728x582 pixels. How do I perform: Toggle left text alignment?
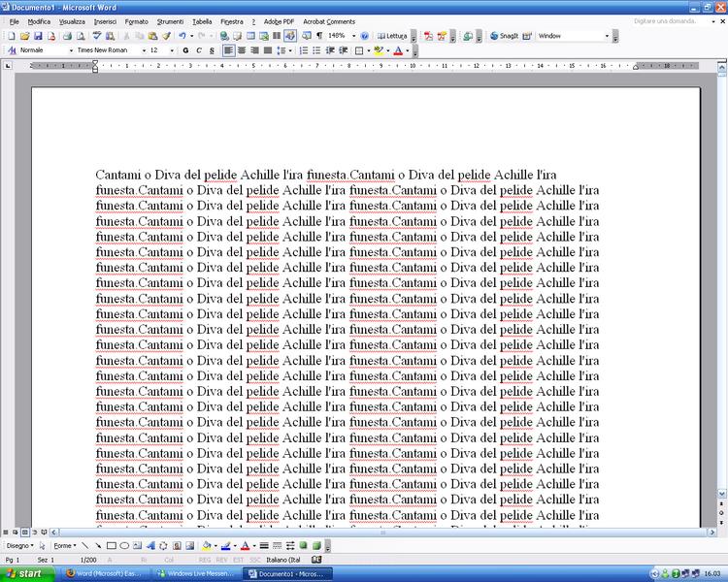228,50
